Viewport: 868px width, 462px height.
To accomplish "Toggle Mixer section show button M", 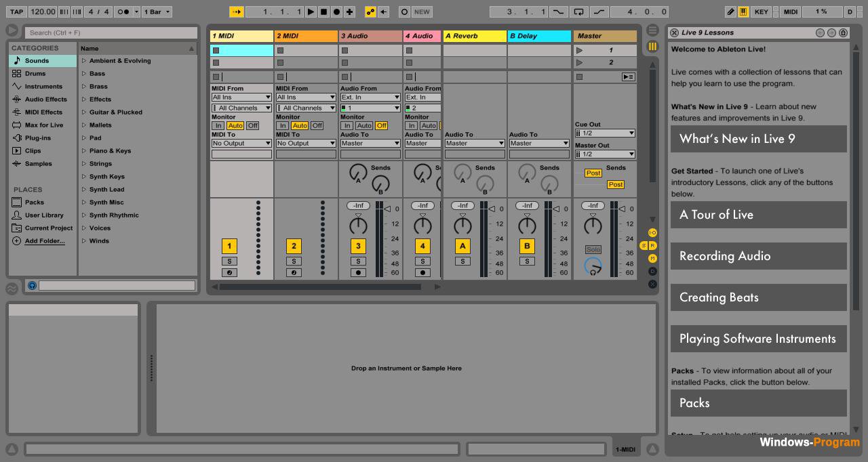I will point(652,258).
